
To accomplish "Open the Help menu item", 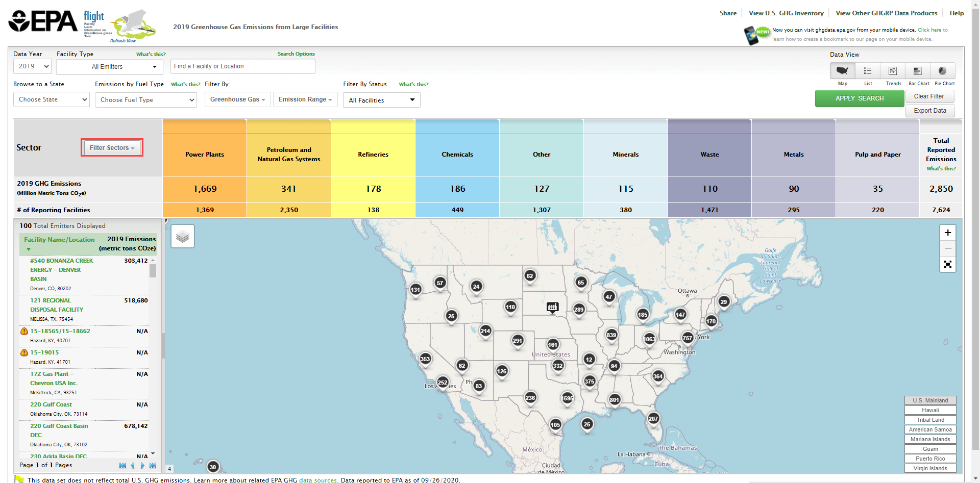I will [x=957, y=13].
